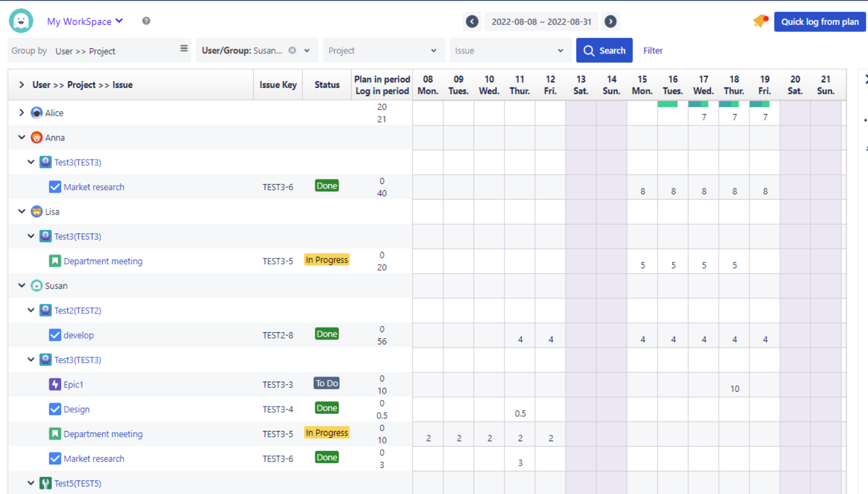Collapse the Anna user row
The image size is (868, 494).
22,137
